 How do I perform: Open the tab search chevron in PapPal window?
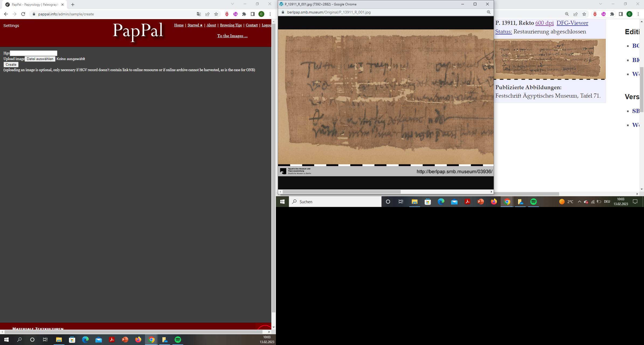pyautogui.click(x=233, y=4)
